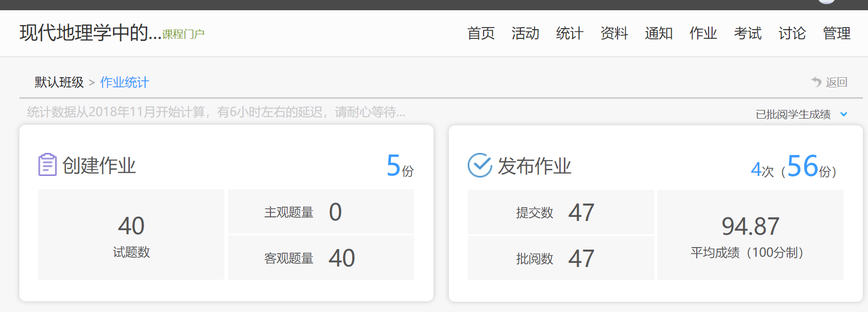The image size is (868, 312).
Task: Click the 提交数 47 statistic
Action: [x=560, y=212]
